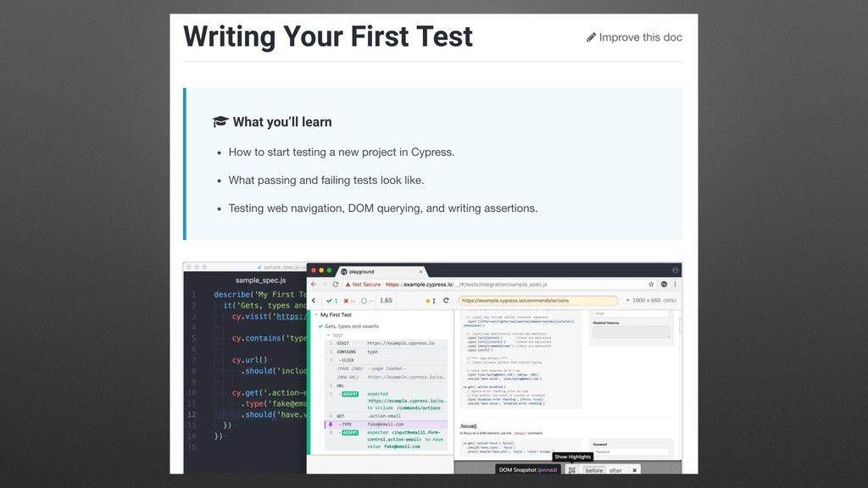This screenshot has width=868, height=488.
Task: Select the playground tab
Action: click(382, 272)
